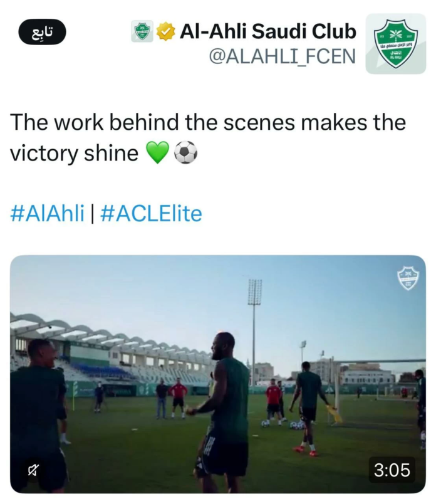Click the floodlight tower in the video

(254, 330)
